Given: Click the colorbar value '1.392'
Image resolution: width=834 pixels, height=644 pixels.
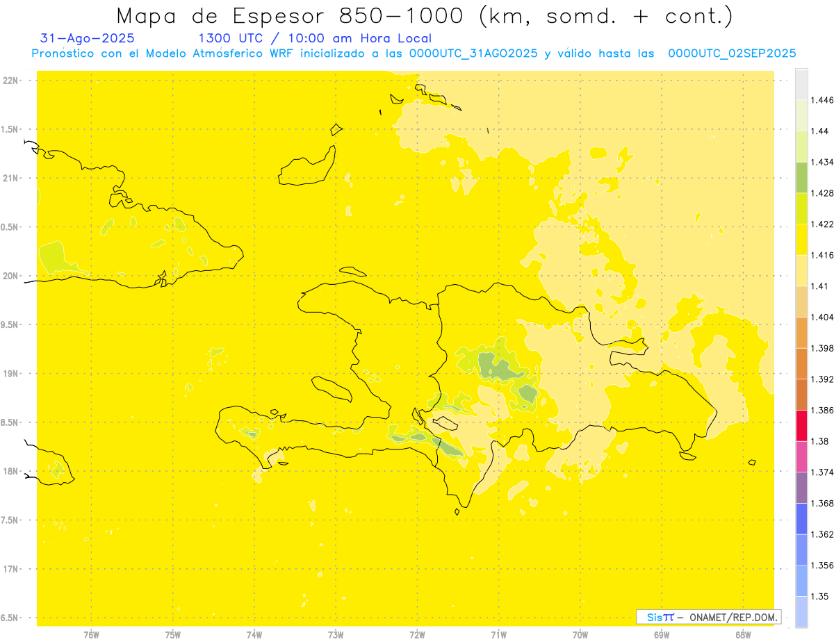Looking at the screenshot, I should (822, 379).
